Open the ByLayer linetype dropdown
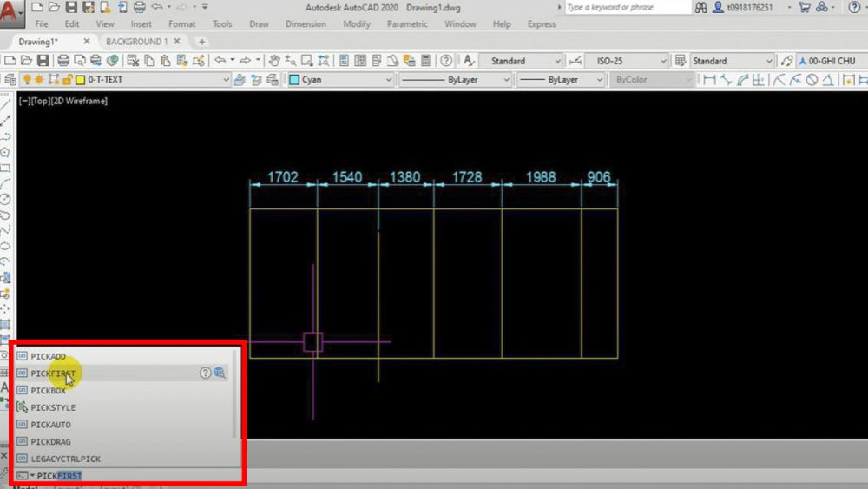868x489 pixels. 455,80
